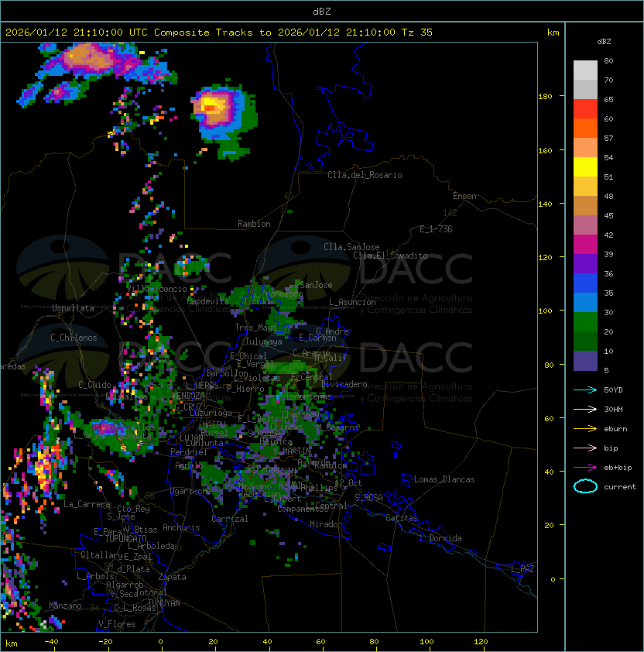Click the 'Ugarteche' map label
Image resolution: width=644 pixels, height=652 pixels.
[191, 491]
